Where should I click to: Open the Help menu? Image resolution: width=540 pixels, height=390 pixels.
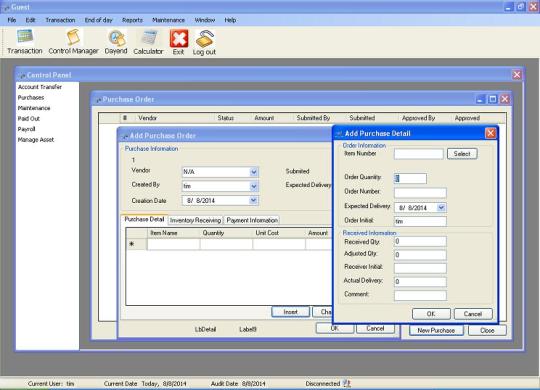click(230, 20)
